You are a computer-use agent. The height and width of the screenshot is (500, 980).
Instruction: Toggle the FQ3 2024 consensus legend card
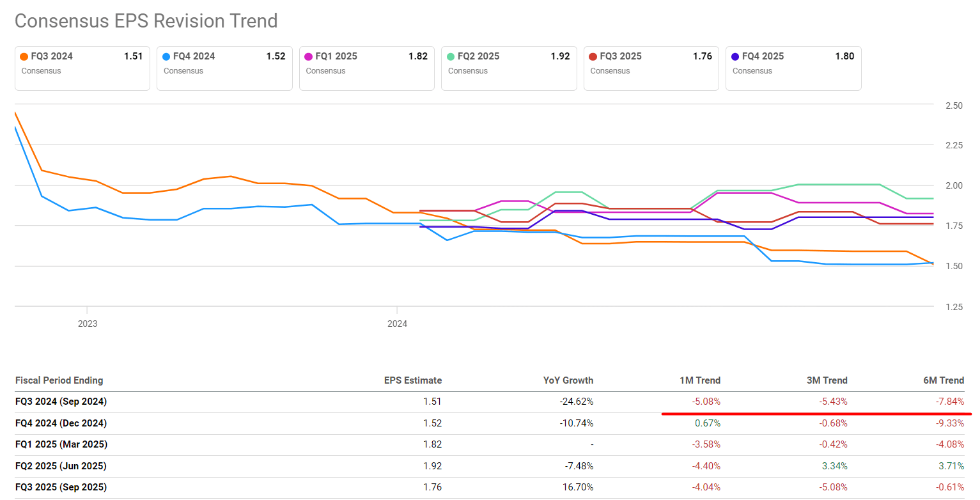pos(82,68)
